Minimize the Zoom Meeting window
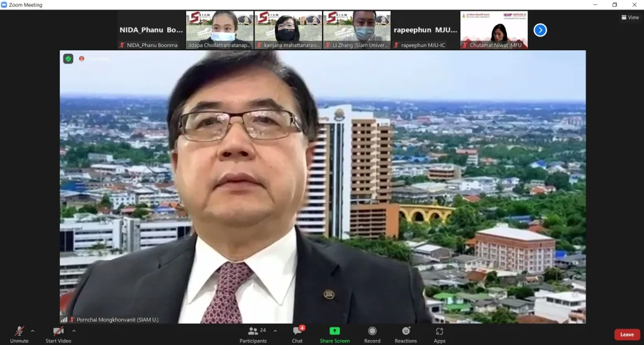 [x=595, y=4]
